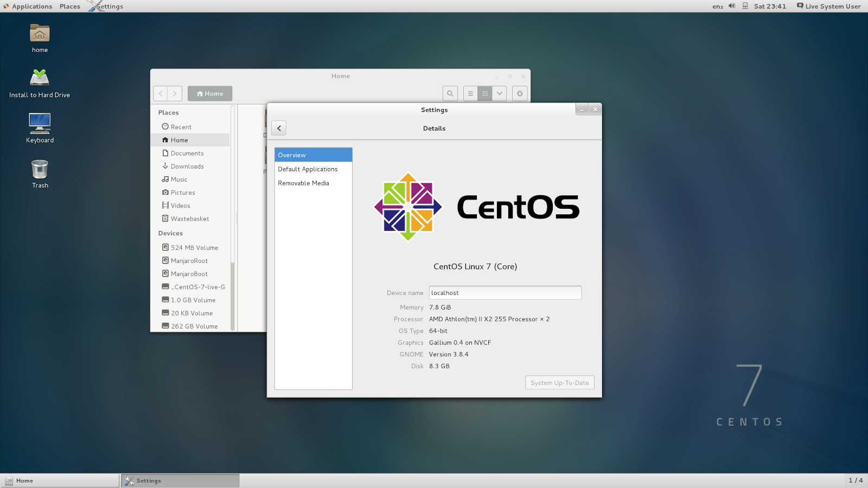Screen dimensions: 868x488
Task: Go back in the Settings Details panel
Action: (x=279, y=128)
